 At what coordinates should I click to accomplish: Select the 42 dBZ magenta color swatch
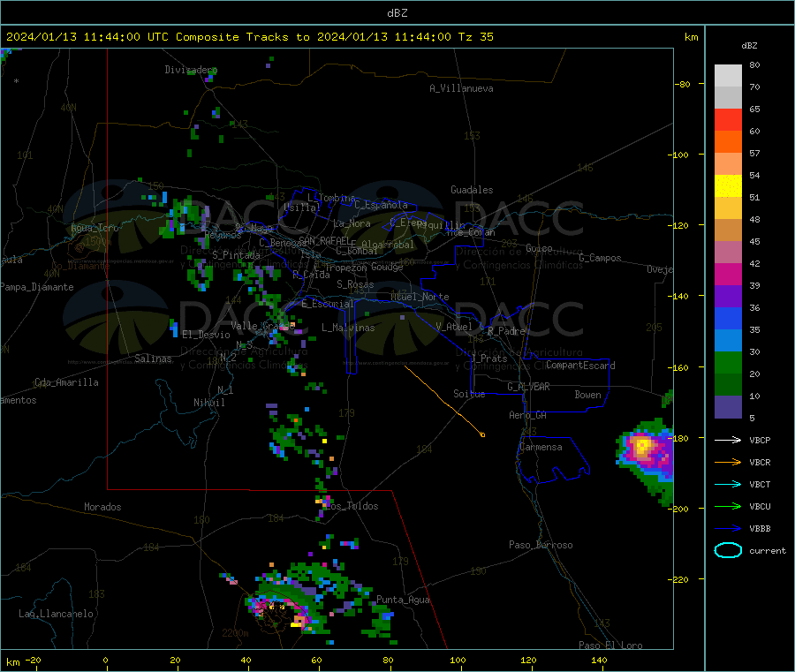728,274
